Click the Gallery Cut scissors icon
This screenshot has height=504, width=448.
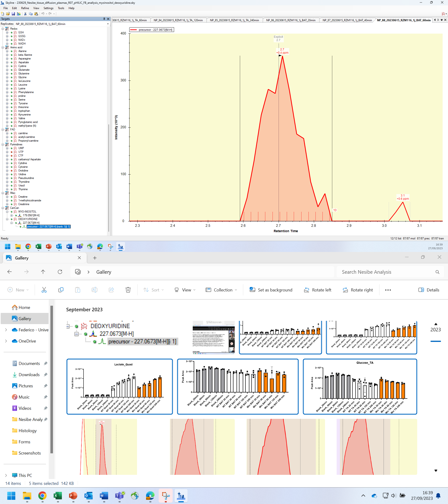point(44,290)
